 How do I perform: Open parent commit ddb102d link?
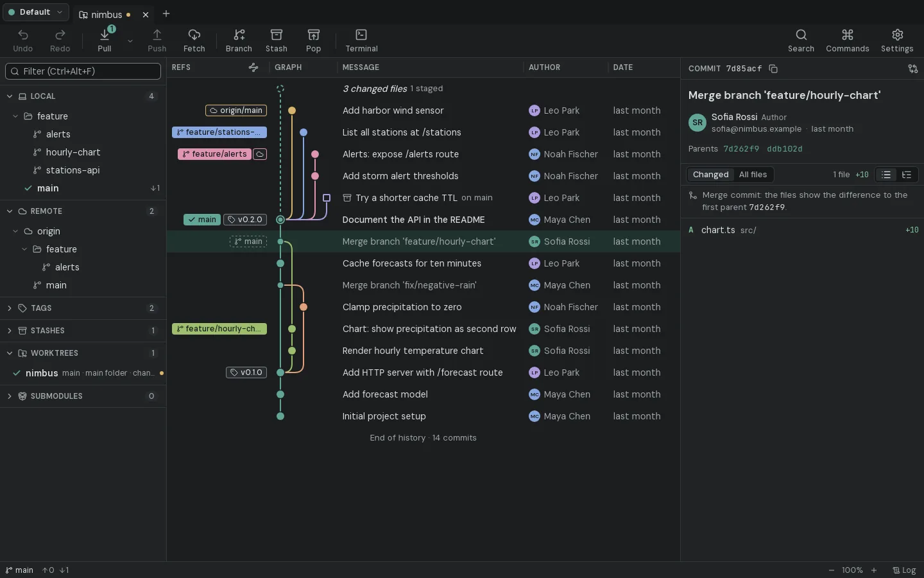[785, 149]
